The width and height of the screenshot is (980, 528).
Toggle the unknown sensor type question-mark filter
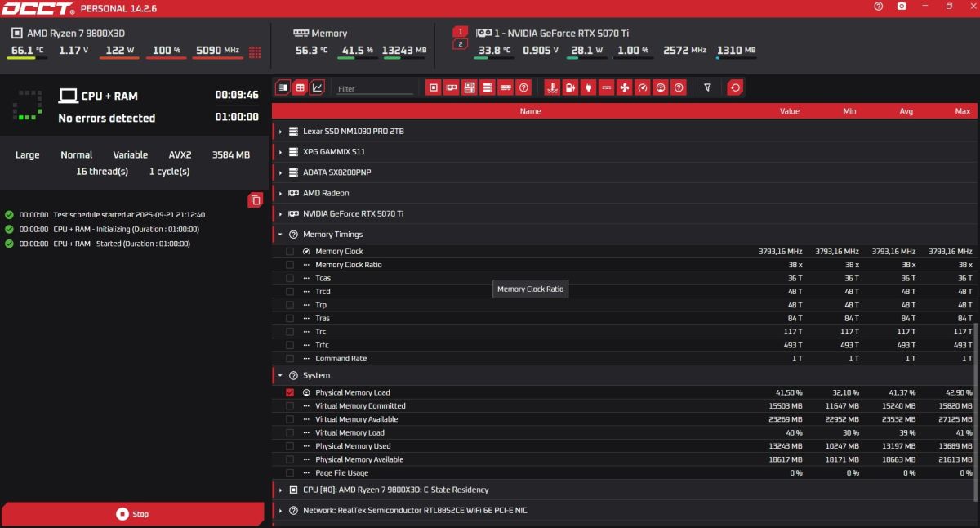[678, 87]
